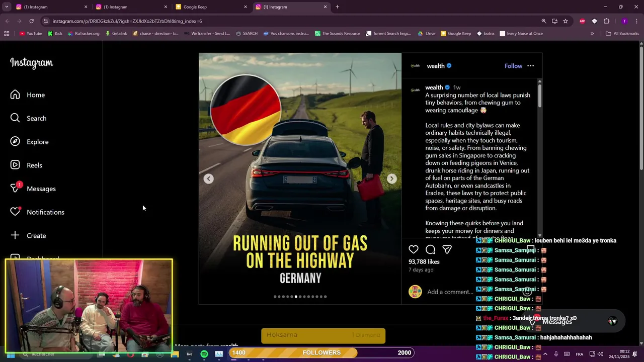Switch to second Instagram tab
The image size is (644, 362).
point(130,7)
